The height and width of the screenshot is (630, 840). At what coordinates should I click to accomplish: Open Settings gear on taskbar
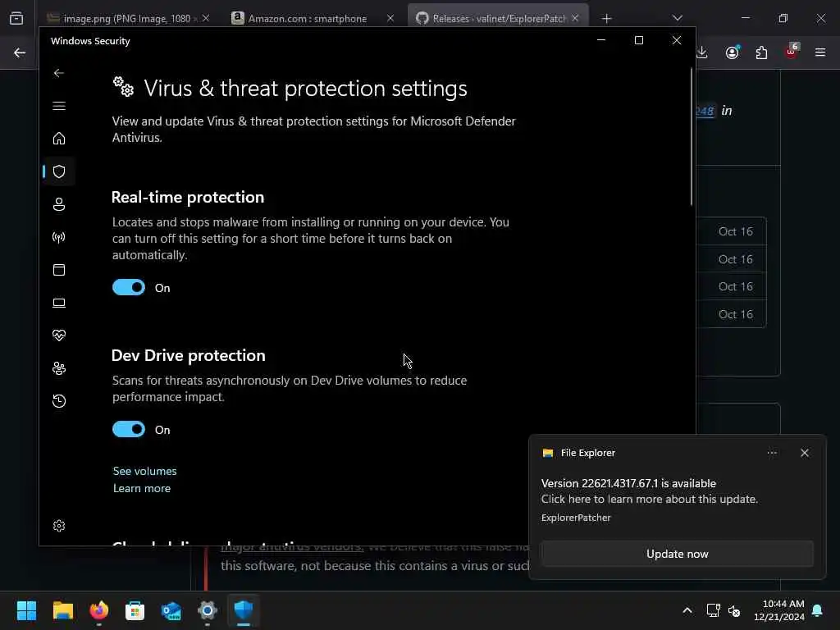coord(208,609)
